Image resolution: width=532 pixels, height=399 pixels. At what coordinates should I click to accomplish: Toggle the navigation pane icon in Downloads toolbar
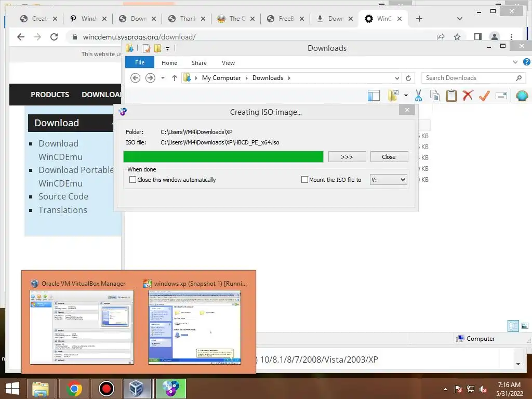374,96
